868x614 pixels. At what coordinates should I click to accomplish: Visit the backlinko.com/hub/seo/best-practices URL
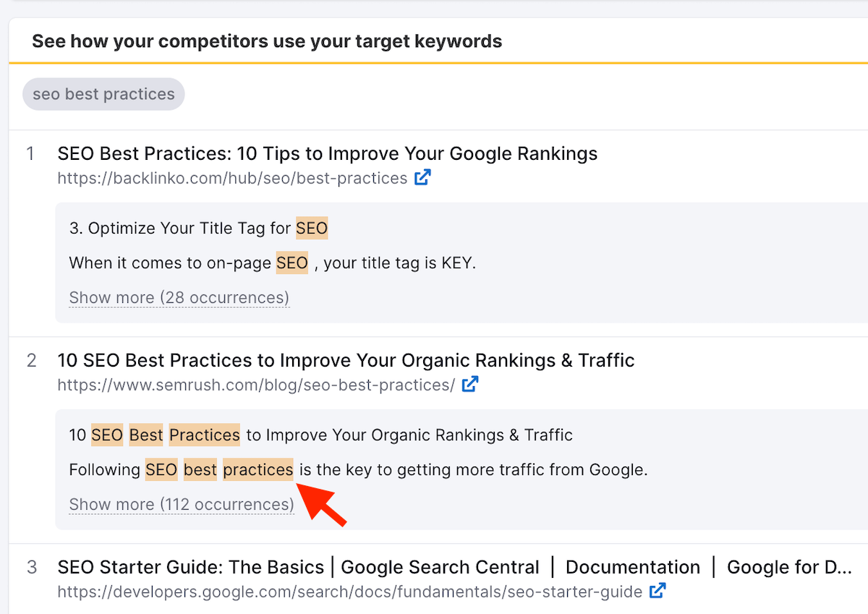click(x=232, y=179)
